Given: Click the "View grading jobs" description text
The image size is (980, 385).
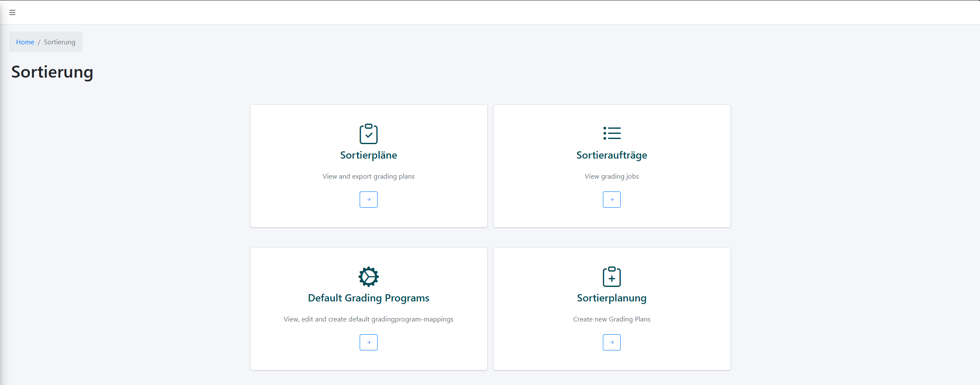Looking at the screenshot, I should (612, 177).
